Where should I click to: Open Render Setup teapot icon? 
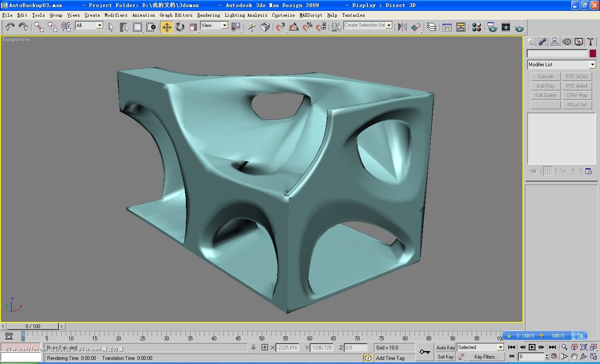[x=492, y=27]
